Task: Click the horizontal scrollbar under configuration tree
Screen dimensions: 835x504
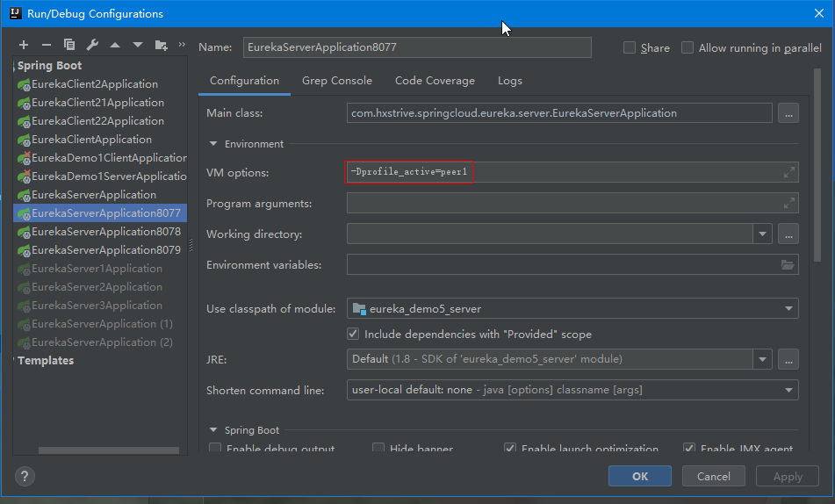Action: tap(109, 450)
